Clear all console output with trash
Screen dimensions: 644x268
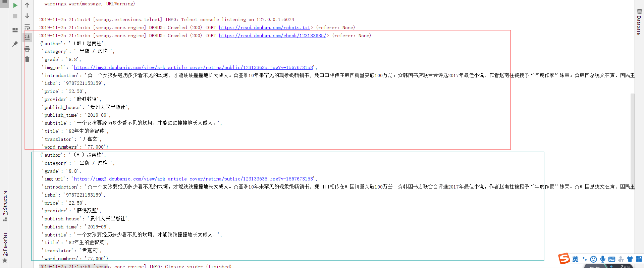(27, 59)
